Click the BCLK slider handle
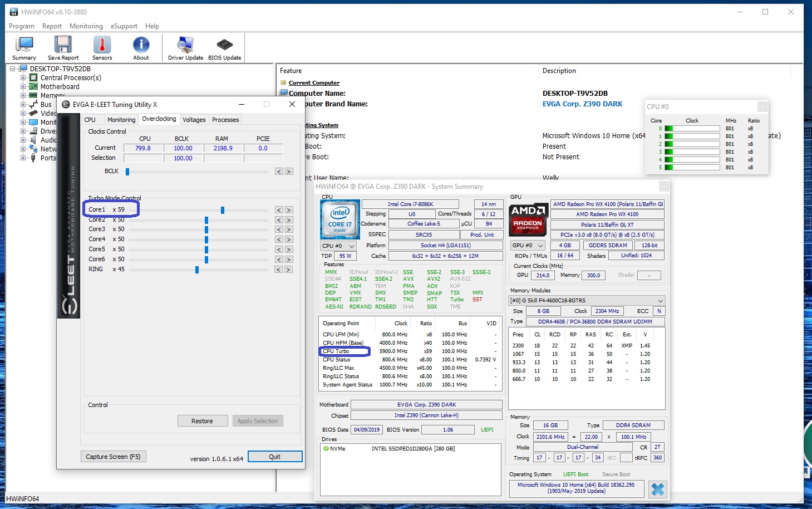Viewport: 812px width, 509px height. tap(127, 172)
